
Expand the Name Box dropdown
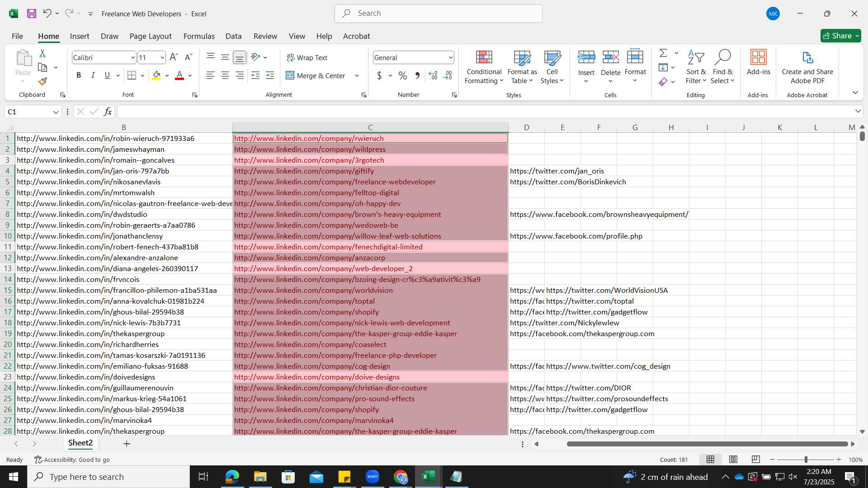(56, 112)
